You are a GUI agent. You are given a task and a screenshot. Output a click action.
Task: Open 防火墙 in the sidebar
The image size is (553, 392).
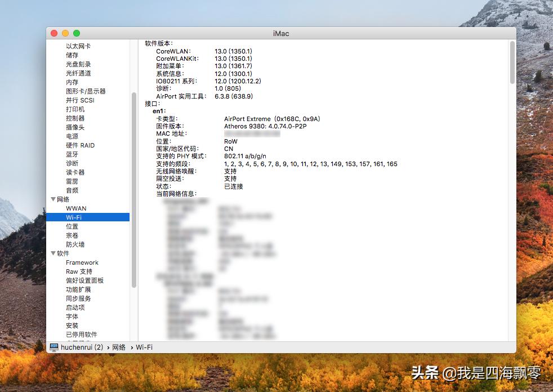coord(75,244)
